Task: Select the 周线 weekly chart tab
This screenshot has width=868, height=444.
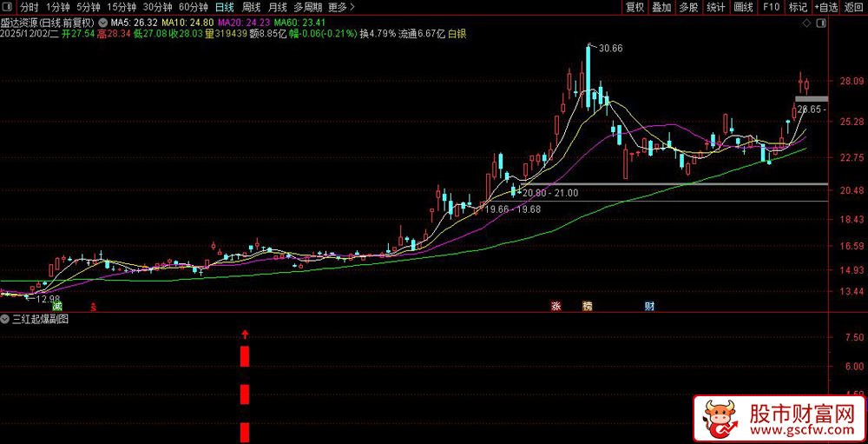Action: [x=252, y=7]
